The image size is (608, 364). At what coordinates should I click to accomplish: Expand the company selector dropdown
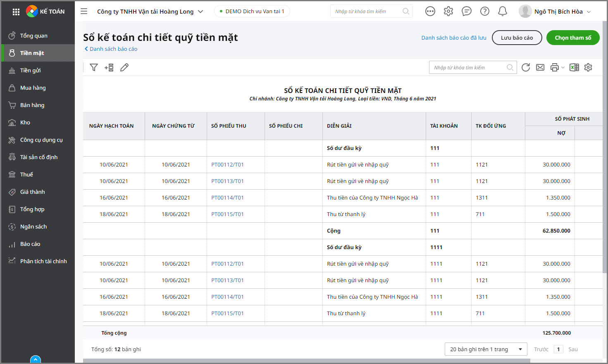(x=200, y=12)
